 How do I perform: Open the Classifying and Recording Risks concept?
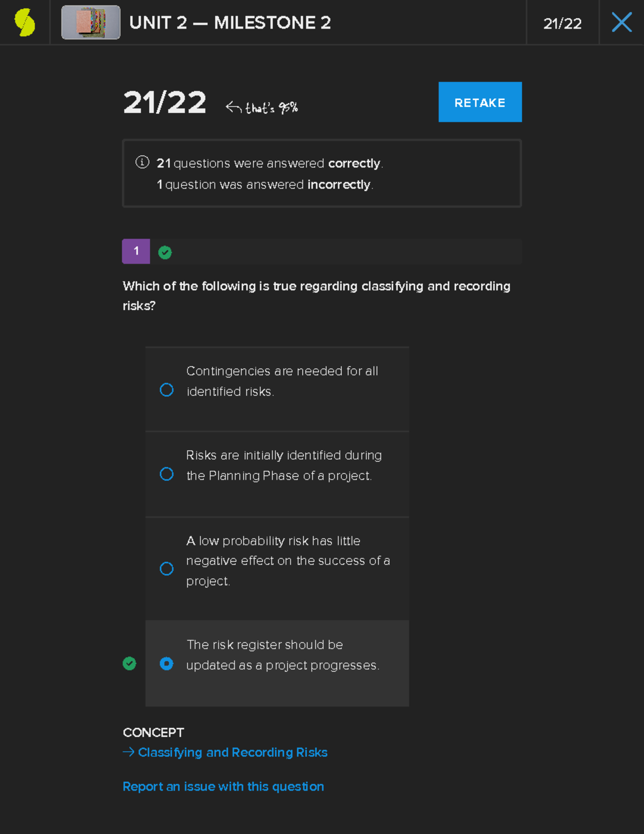[232, 752]
